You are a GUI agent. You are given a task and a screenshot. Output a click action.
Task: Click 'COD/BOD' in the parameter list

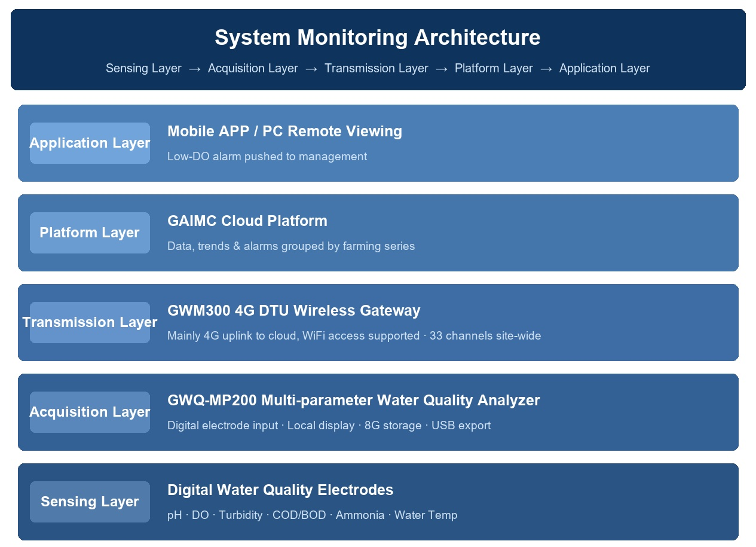point(299,515)
